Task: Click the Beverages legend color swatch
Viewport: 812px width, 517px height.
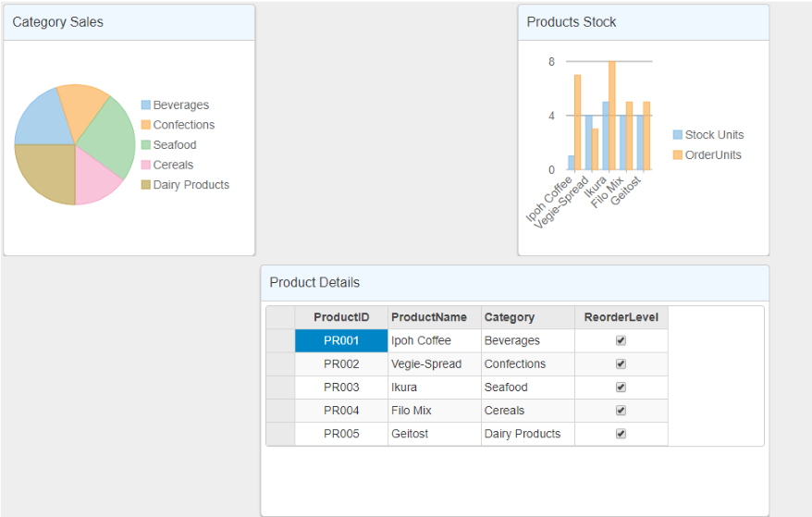Action: [x=145, y=105]
